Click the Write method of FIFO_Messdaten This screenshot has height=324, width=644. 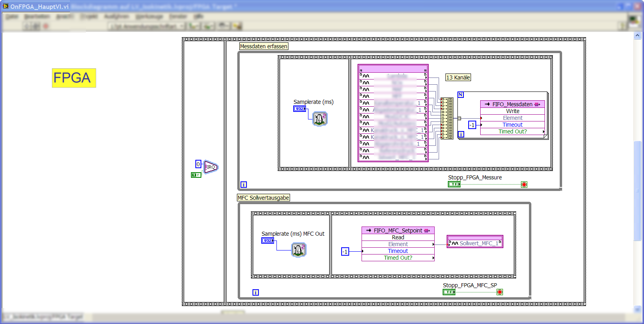tap(513, 111)
